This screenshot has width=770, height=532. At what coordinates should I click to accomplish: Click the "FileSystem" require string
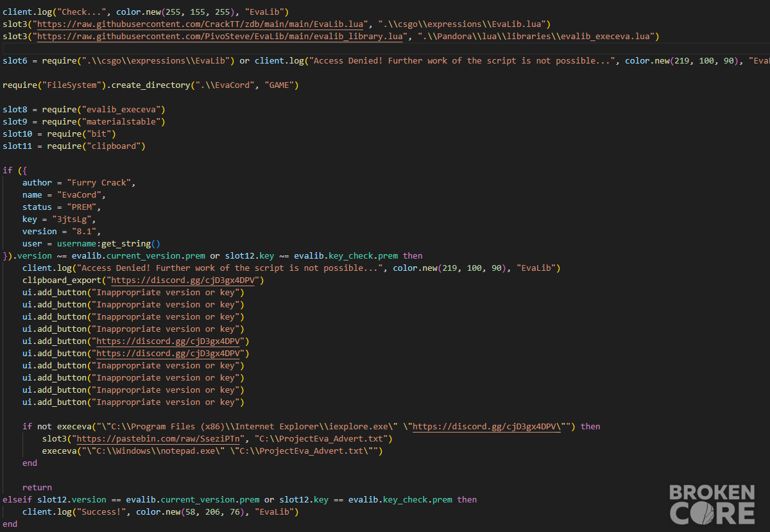point(72,85)
